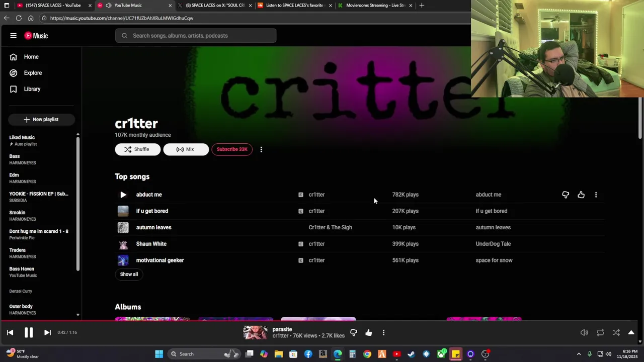The width and height of the screenshot is (644, 362).
Task: Start the cr1tter Mix radio
Action: pos(186,149)
